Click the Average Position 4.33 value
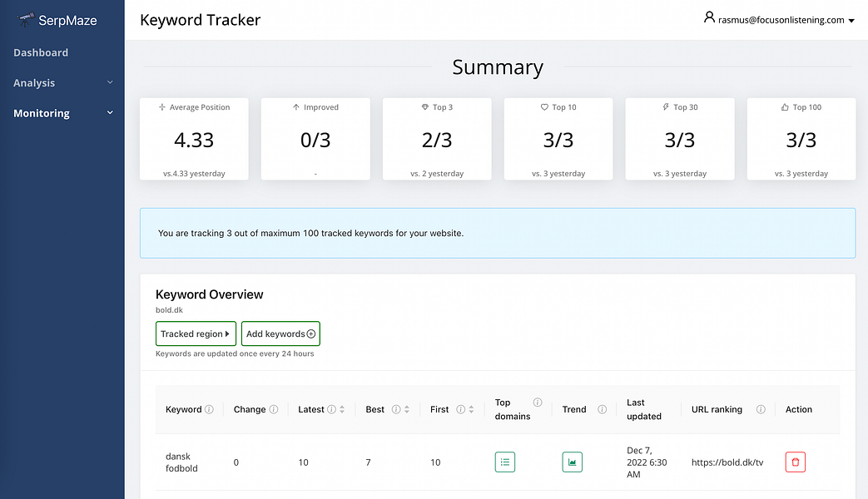 [x=194, y=140]
